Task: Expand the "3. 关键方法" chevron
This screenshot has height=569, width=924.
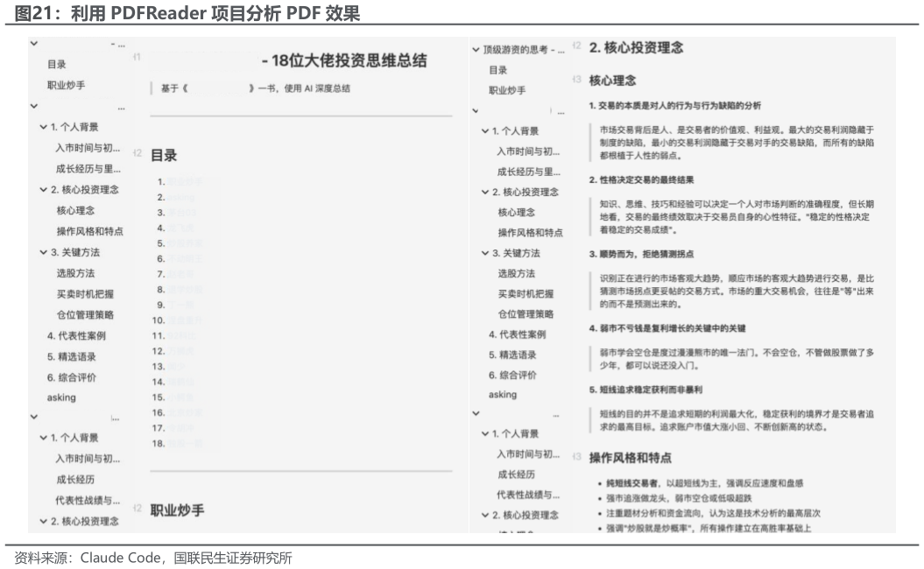Action: (x=43, y=252)
